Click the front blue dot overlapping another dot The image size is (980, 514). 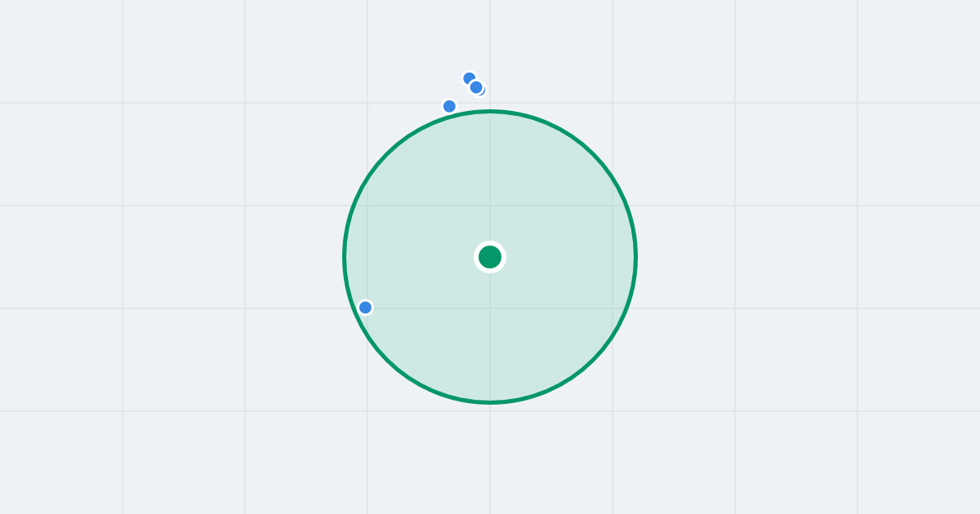476,87
